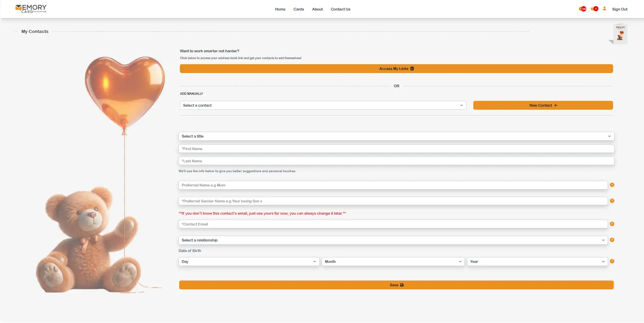Click the Memory Card logo
The height and width of the screenshot is (323, 644).
(x=31, y=9)
